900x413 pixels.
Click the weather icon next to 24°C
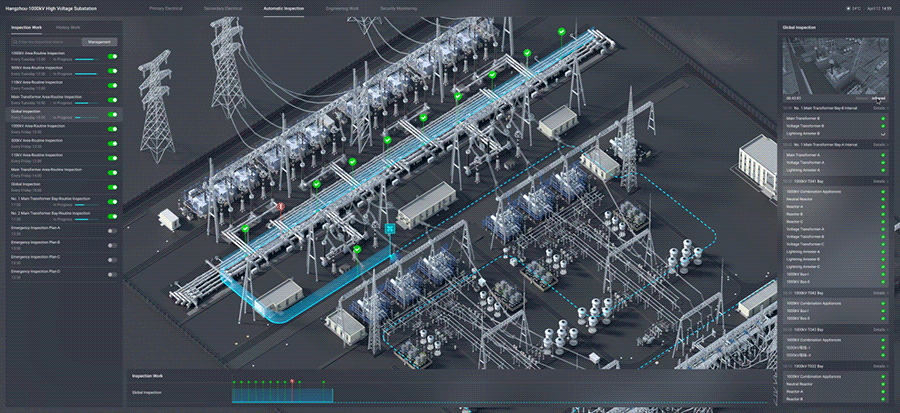coord(848,9)
